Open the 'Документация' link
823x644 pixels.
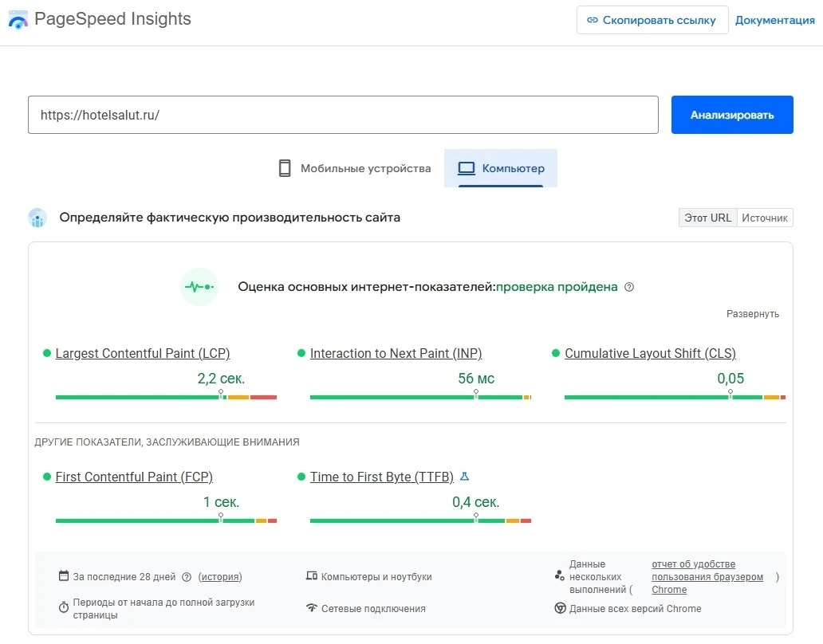tap(774, 20)
